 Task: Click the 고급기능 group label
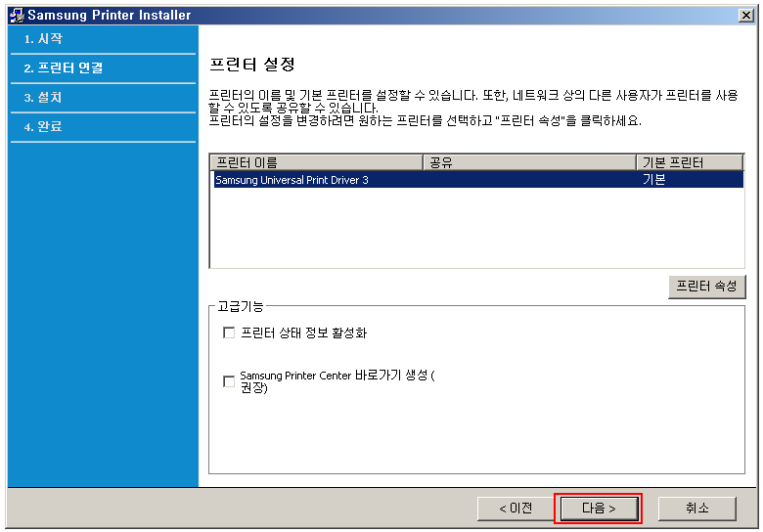pyautogui.click(x=241, y=306)
